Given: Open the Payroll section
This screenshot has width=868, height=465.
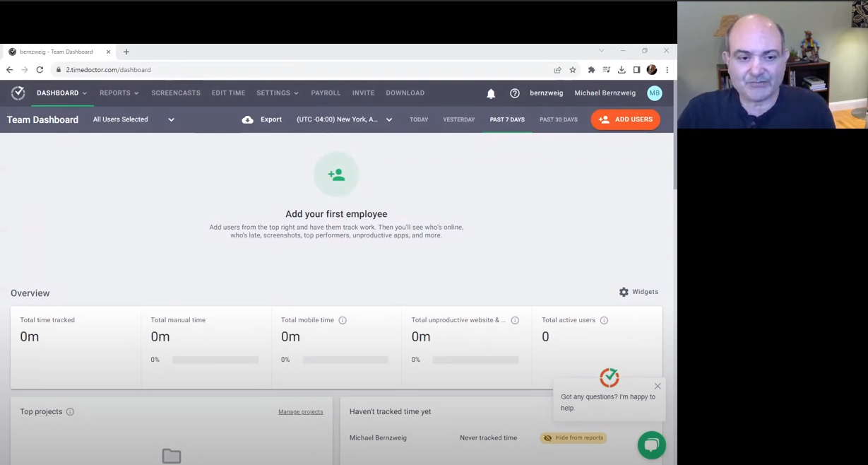Looking at the screenshot, I should point(326,93).
